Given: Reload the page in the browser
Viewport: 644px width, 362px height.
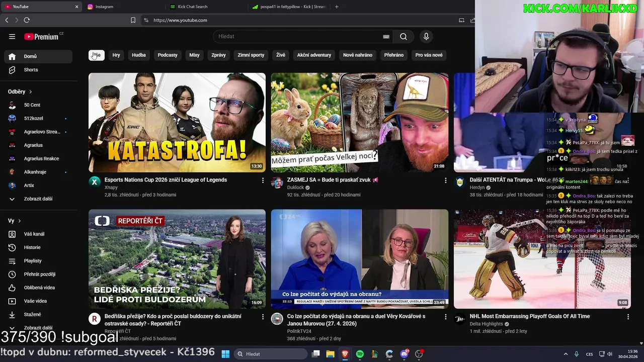Looking at the screenshot, I should pyautogui.click(x=27, y=20).
